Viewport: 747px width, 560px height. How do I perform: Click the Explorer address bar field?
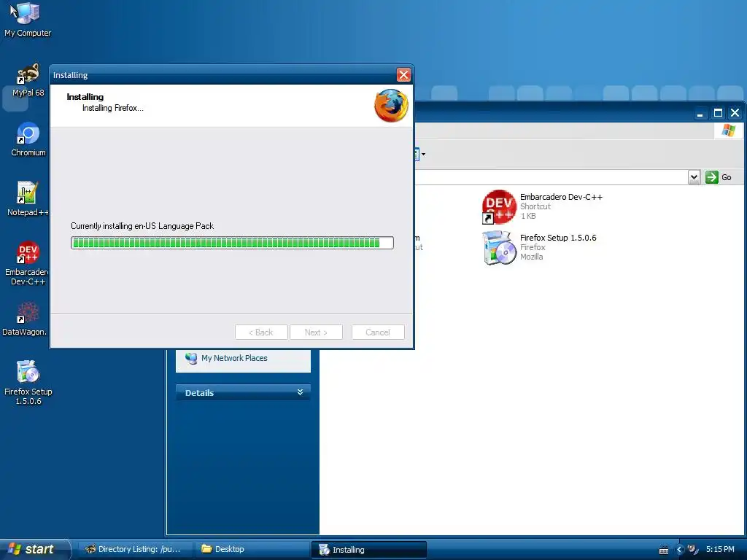click(x=550, y=177)
